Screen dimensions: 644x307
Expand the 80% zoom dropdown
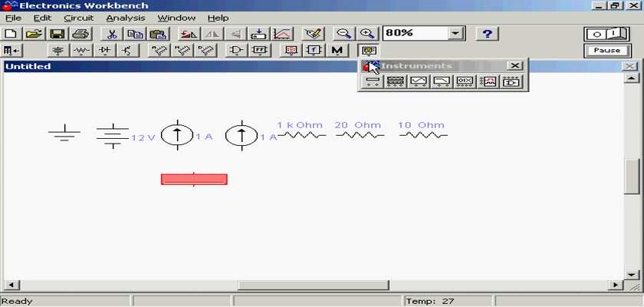tap(455, 33)
